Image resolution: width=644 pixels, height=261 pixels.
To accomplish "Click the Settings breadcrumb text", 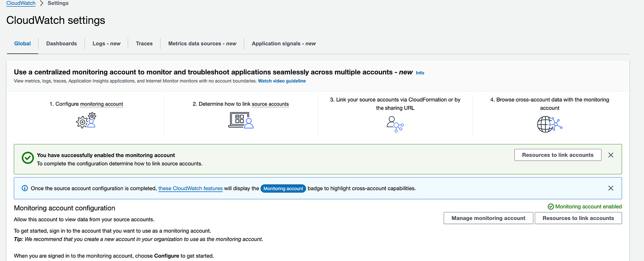I will (58, 3).
